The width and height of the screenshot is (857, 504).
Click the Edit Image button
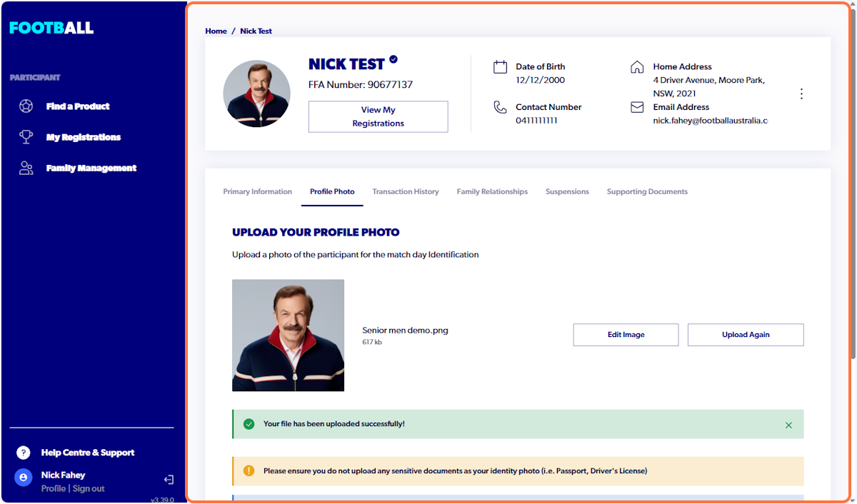point(626,335)
